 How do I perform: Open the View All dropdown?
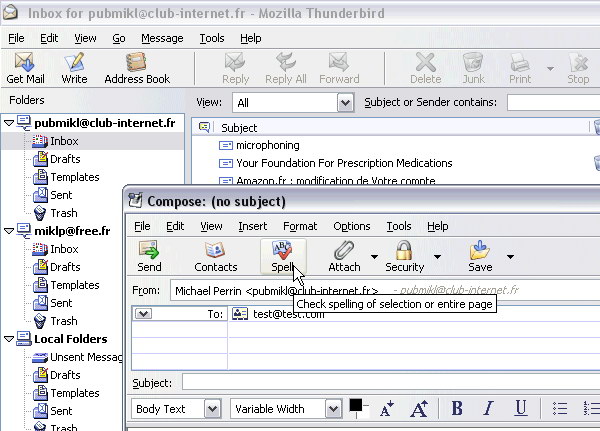point(345,103)
